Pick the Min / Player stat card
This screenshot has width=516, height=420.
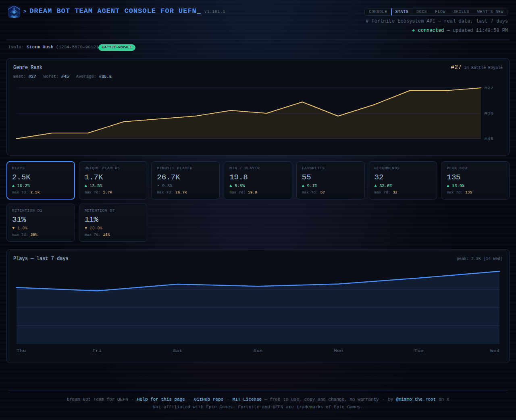(x=258, y=181)
